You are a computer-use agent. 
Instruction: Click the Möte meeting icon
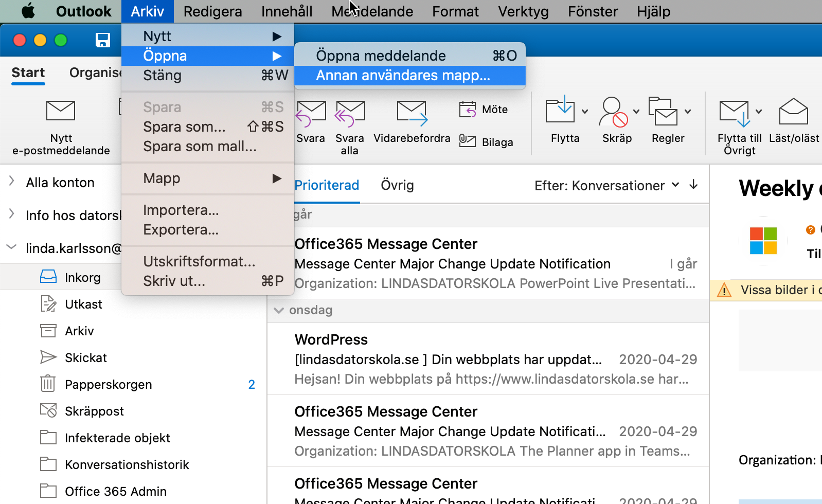[468, 109]
